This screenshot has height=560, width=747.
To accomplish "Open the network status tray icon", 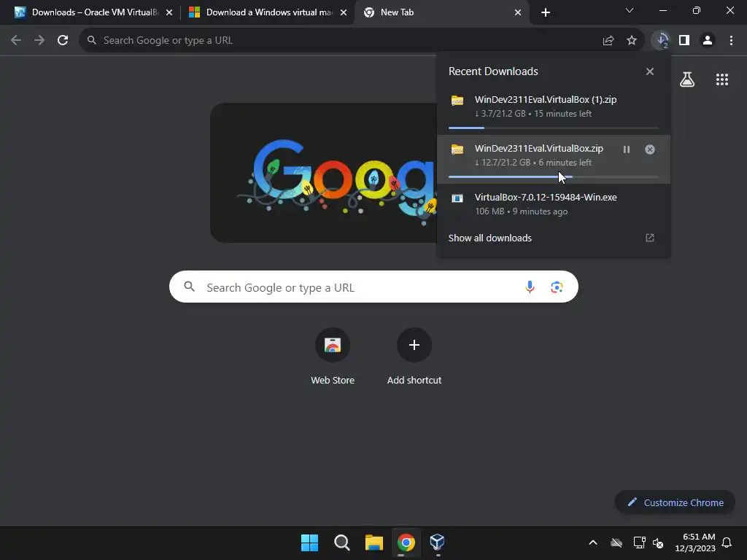I will [639, 542].
